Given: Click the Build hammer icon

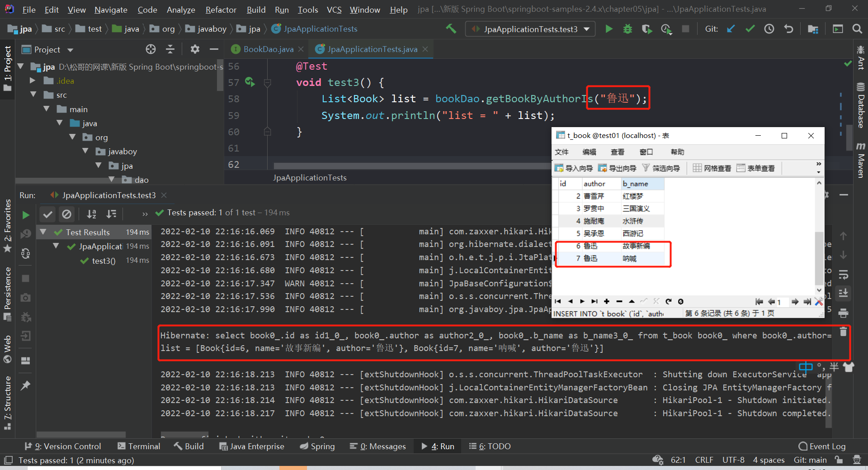Looking at the screenshot, I should [451, 29].
